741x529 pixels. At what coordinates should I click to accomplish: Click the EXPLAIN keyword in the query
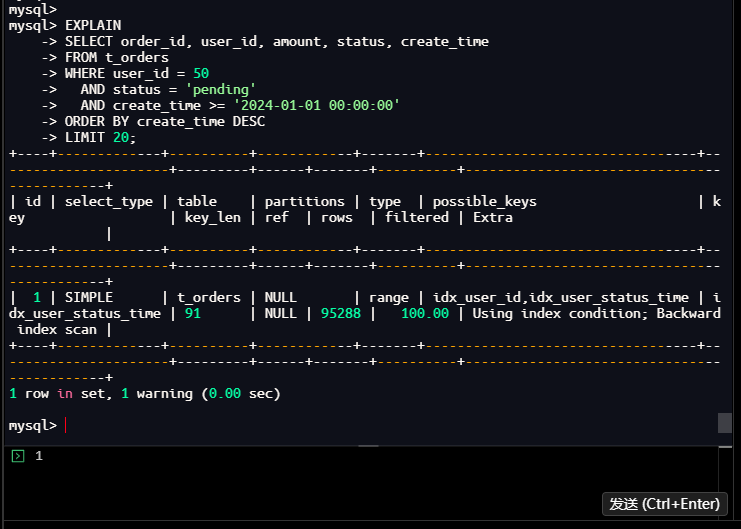pyautogui.click(x=93, y=25)
